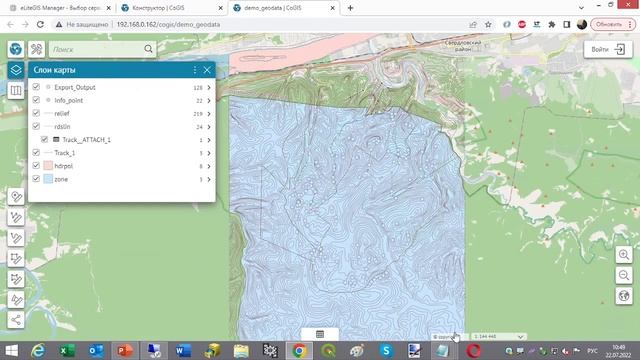
Task: Open a new browser tab
Action: point(350,8)
